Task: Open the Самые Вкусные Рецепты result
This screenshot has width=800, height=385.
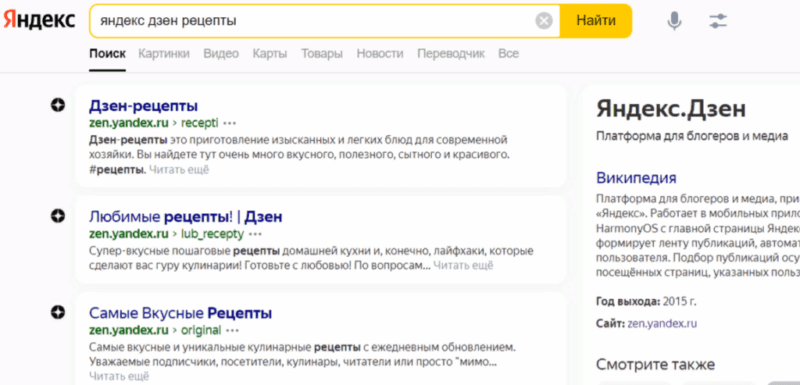Action: [181, 313]
